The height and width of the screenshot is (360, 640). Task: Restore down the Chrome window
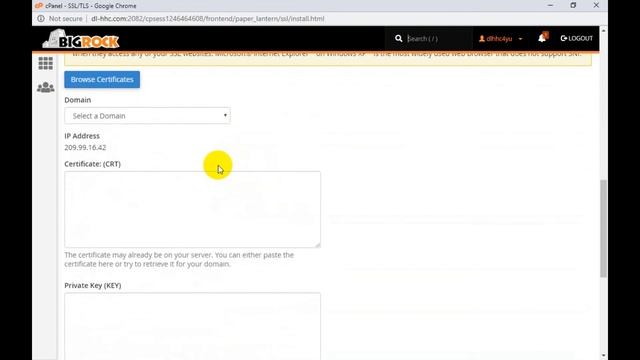(x=573, y=5)
